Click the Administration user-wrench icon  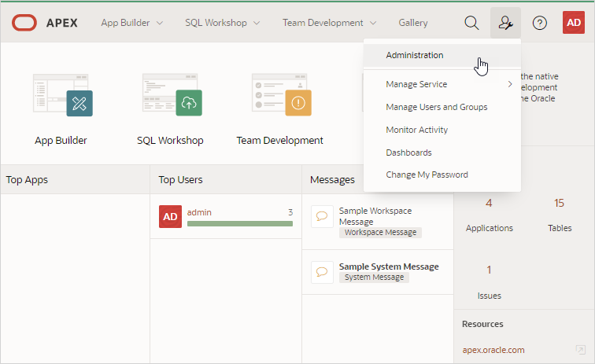point(505,23)
